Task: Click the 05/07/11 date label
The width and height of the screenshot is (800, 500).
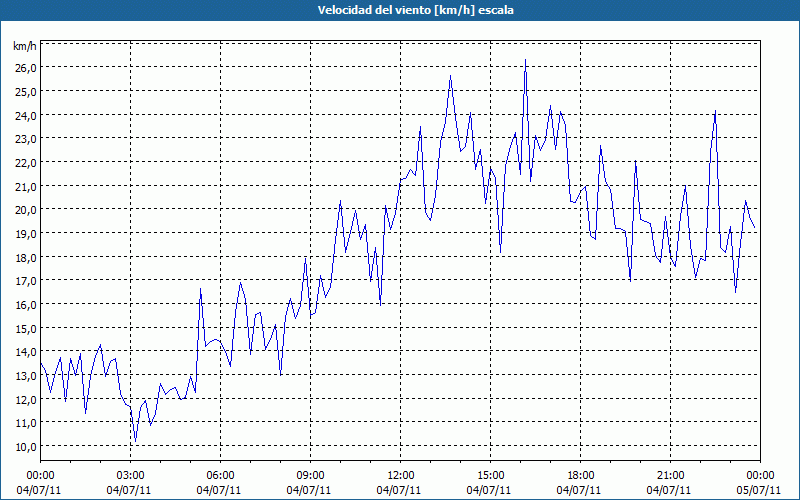Action: pyautogui.click(x=759, y=490)
